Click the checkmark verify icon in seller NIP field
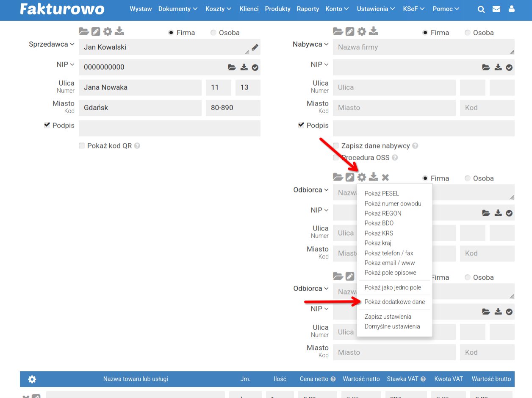This screenshot has width=532, height=398. click(x=255, y=67)
